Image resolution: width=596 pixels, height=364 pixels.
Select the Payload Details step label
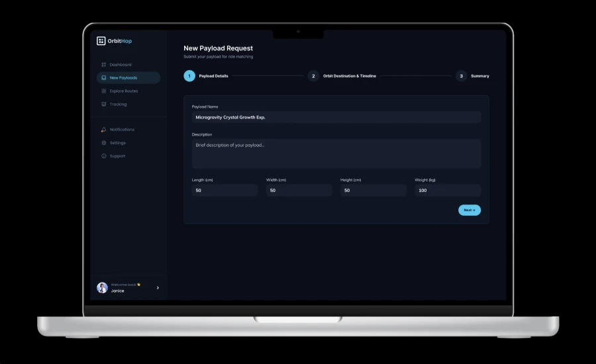coord(214,76)
